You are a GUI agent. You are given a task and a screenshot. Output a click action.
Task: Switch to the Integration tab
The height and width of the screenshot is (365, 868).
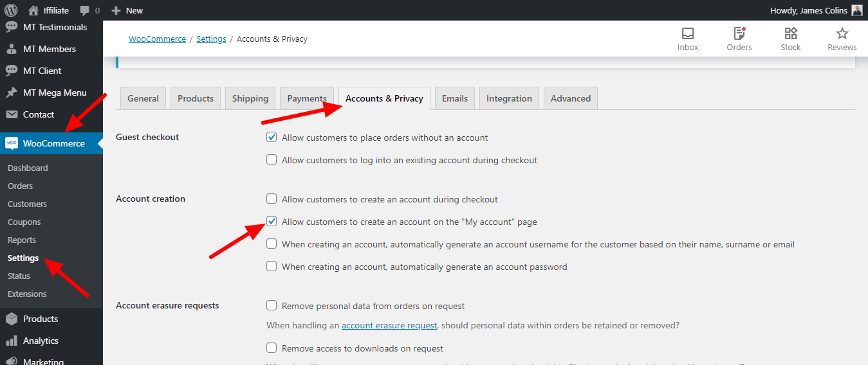click(x=509, y=98)
